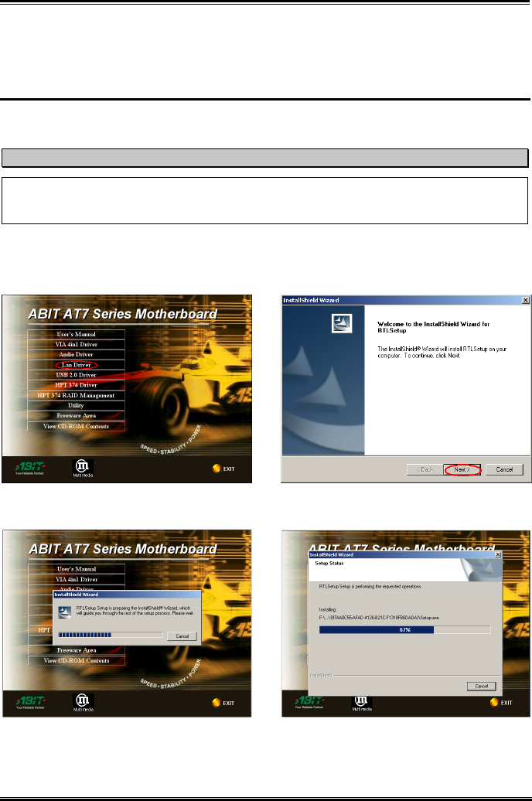Viewport: 532px width, 801px height.
Task: Cancel the Setup Status installation dialog
Action: click(482, 686)
